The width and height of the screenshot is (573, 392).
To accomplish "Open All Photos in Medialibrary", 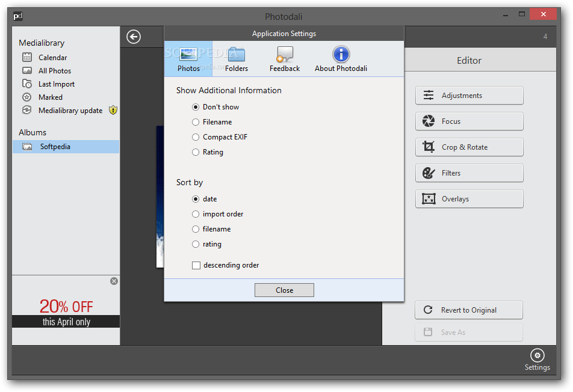I will 54,71.
